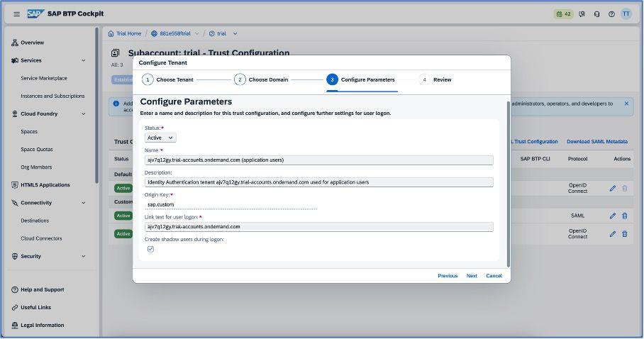The height and width of the screenshot is (339, 644).
Task: Delete the last OpenID Connect custom row
Action: coord(625,234)
